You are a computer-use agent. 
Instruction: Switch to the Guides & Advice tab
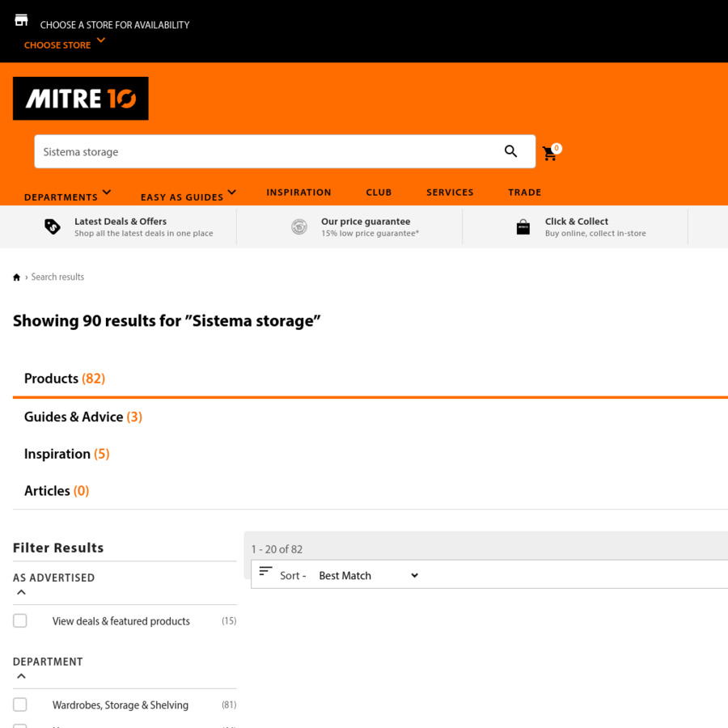tap(83, 417)
